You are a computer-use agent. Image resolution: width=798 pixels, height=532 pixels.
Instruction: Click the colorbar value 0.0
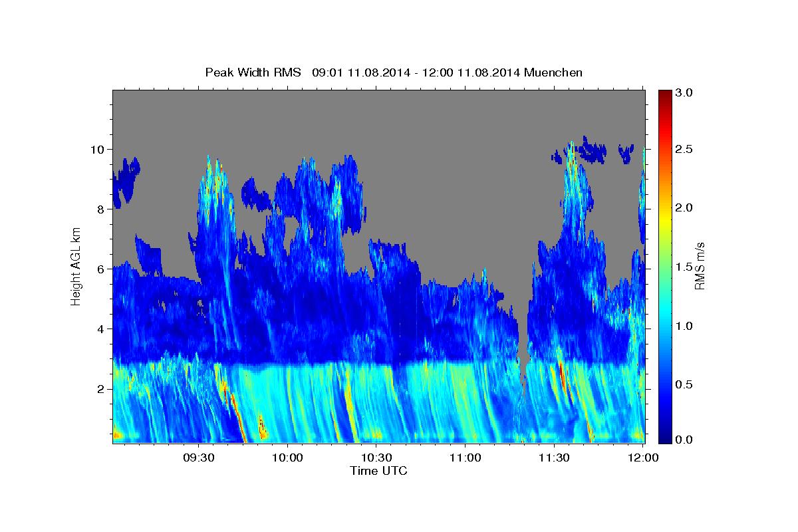[684, 439]
